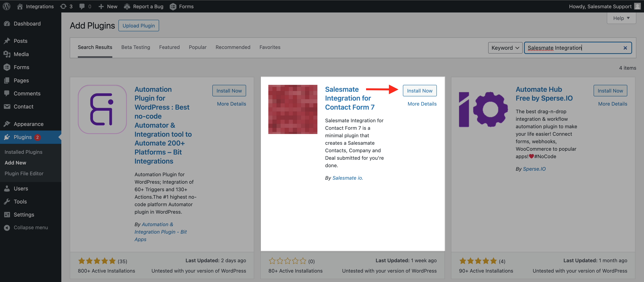Open More Details for Bit Integrations plugin
The width and height of the screenshot is (644, 282).
point(231,104)
